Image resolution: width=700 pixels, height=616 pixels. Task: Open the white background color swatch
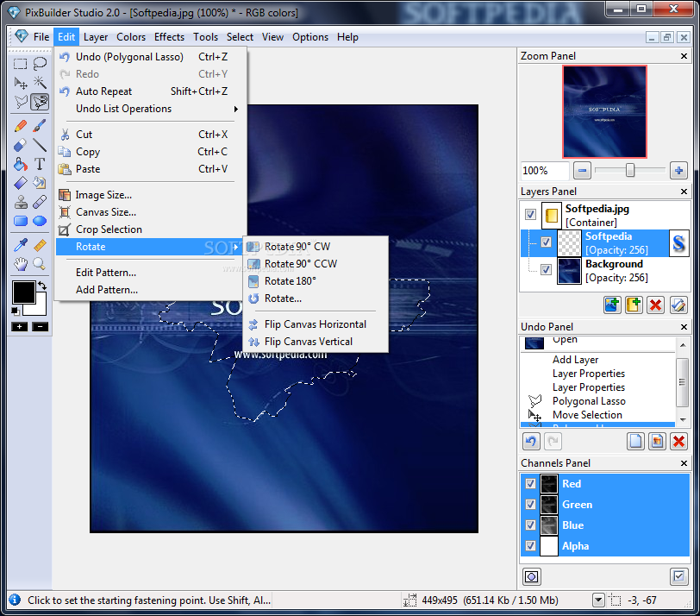click(38, 308)
